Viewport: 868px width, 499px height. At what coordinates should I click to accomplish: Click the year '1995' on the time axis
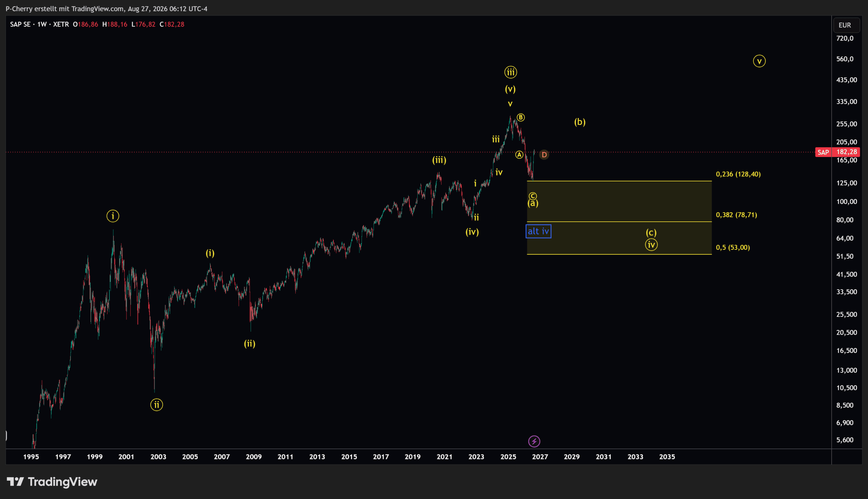(x=31, y=457)
